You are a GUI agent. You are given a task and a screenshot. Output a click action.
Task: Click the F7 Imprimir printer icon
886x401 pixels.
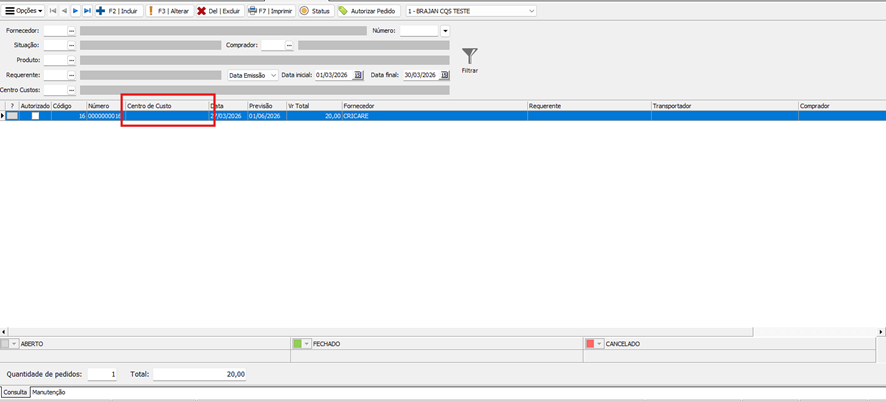point(253,10)
